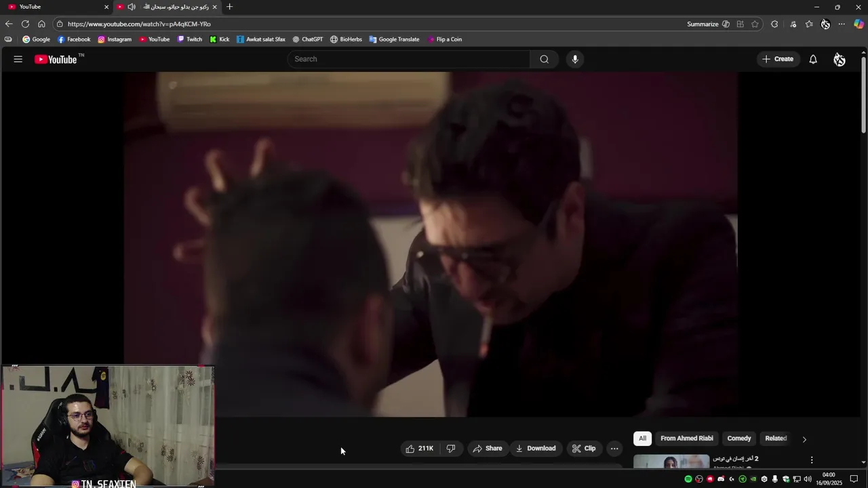The image size is (868, 488).
Task: Open the recommended video thumbnail
Action: [x=671, y=462]
